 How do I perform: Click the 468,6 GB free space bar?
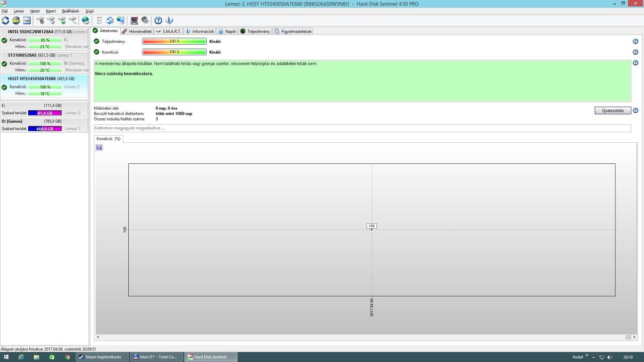pyautogui.click(x=45, y=129)
